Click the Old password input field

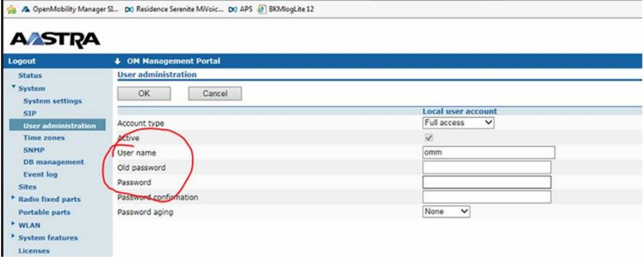486,167
